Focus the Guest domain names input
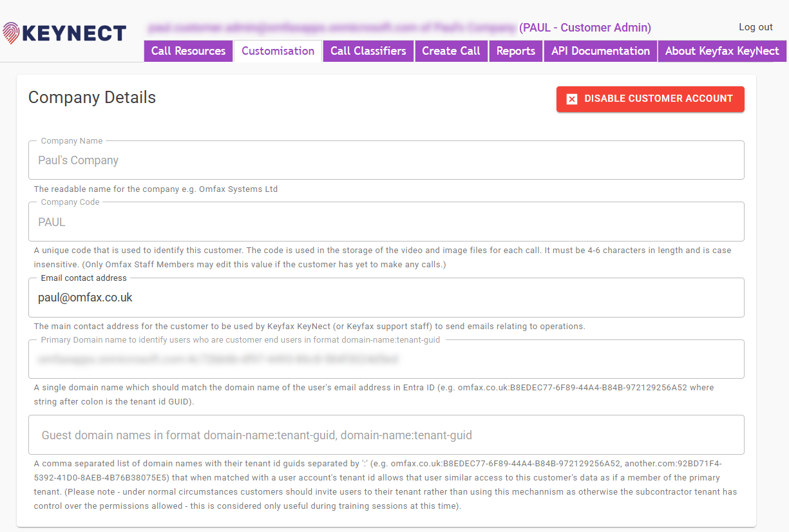789x532 pixels. tap(386, 435)
